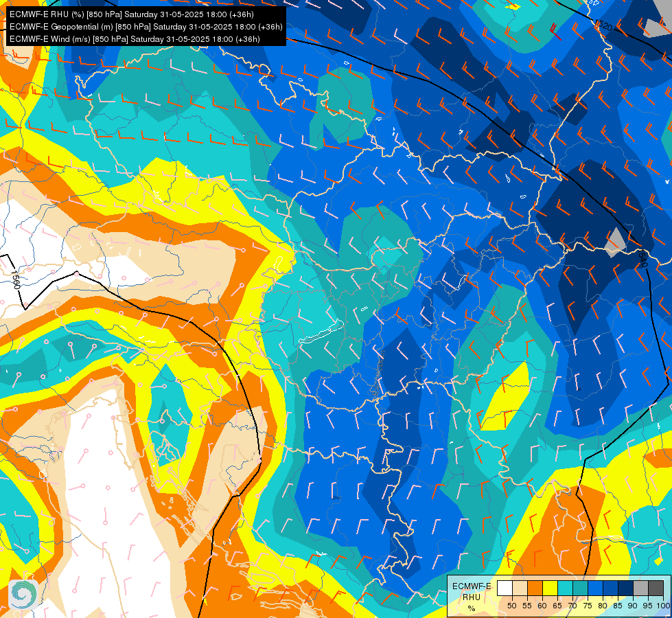Click the dark gray legend swatch for 95-100%
This screenshot has width=672, height=618.
pyautogui.click(x=656, y=588)
